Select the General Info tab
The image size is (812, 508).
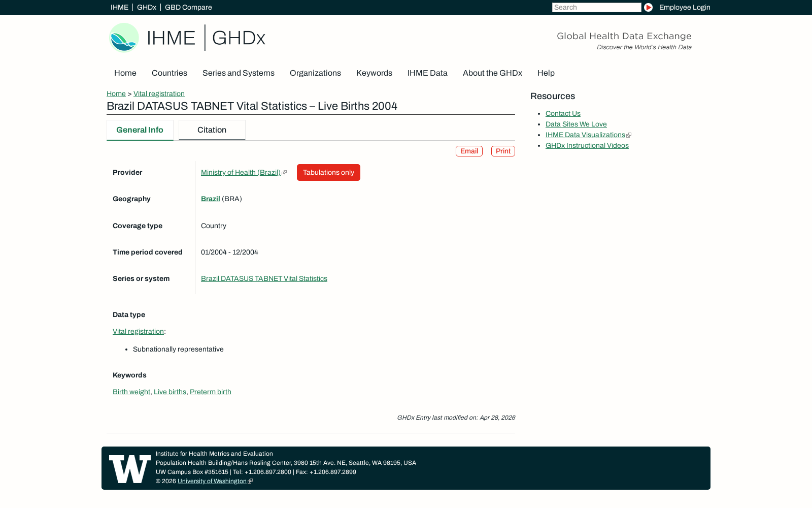(x=140, y=130)
